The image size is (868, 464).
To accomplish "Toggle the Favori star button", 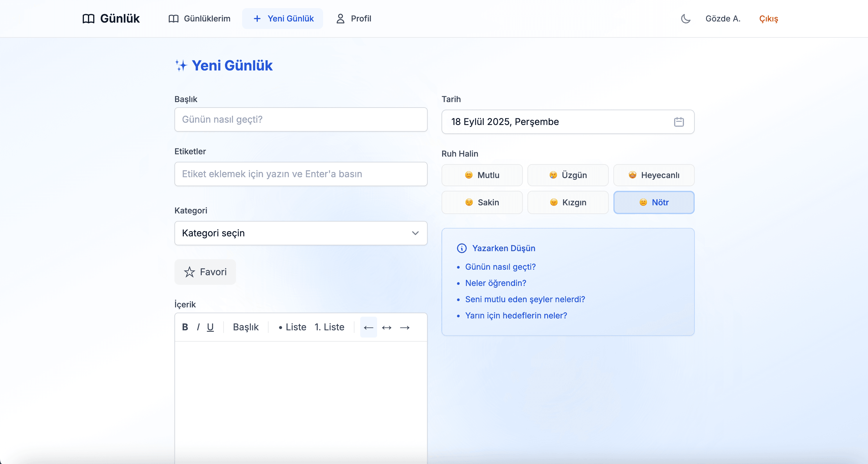I will click(x=205, y=272).
